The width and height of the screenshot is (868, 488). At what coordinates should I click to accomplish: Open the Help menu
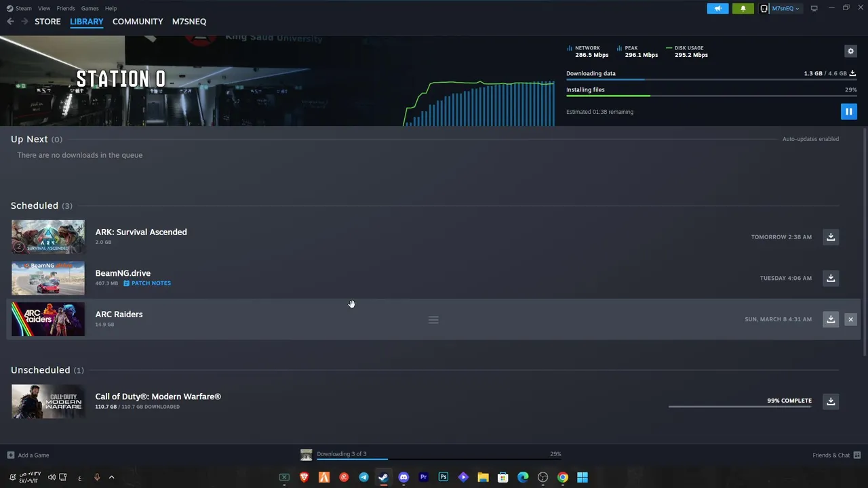pos(111,8)
